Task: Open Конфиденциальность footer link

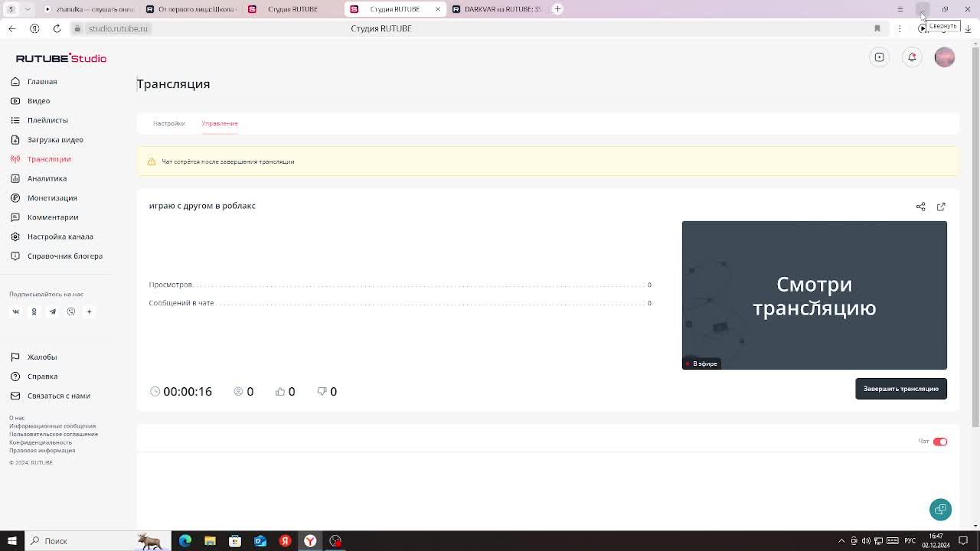Action: coord(41,442)
